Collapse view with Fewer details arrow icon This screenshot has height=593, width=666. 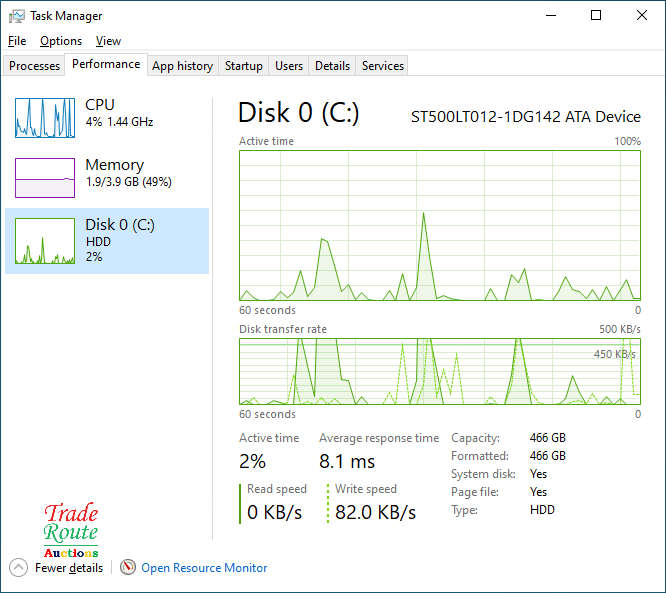pyautogui.click(x=18, y=568)
